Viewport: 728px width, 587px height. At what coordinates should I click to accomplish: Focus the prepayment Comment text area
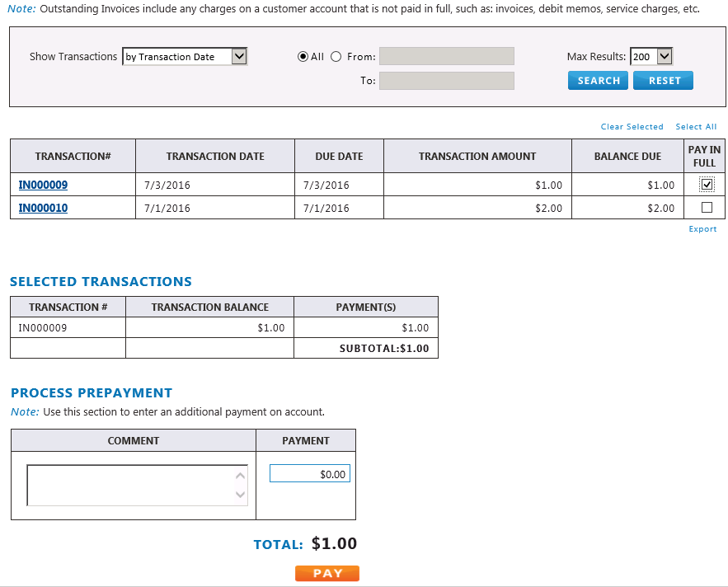[132, 485]
